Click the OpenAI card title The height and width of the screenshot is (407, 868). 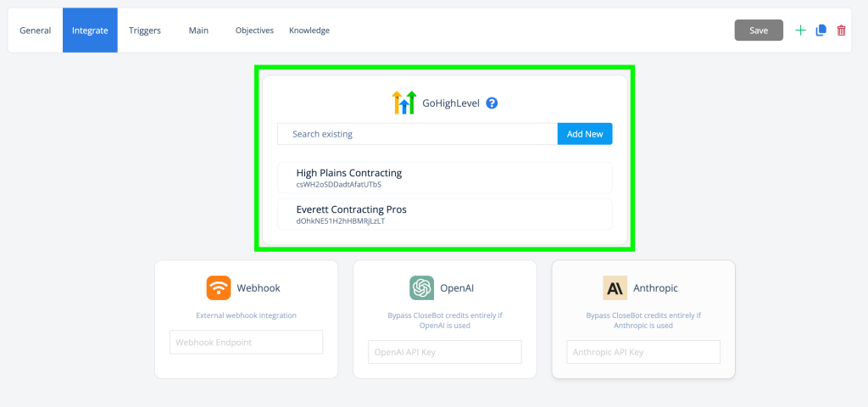[x=457, y=288]
